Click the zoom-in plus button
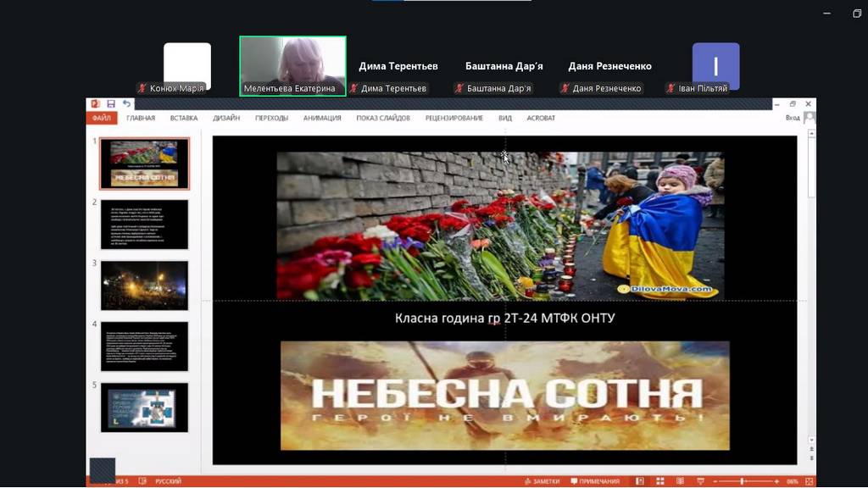The width and height of the screenshot is (868, 488). point(776,481)
